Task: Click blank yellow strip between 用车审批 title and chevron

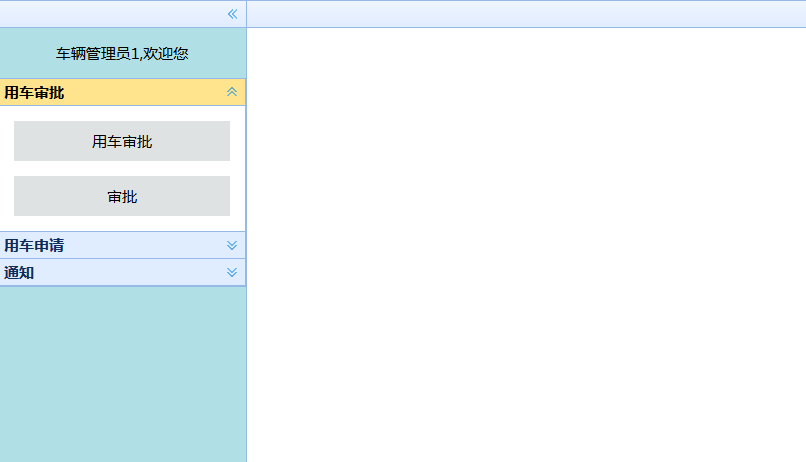Action: coord(145,93)
